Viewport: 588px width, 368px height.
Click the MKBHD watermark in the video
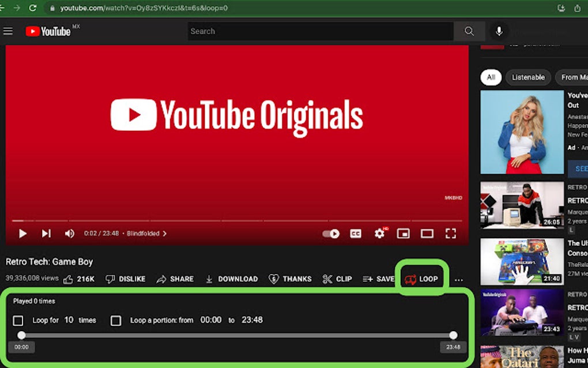click(x=453, y=198)
